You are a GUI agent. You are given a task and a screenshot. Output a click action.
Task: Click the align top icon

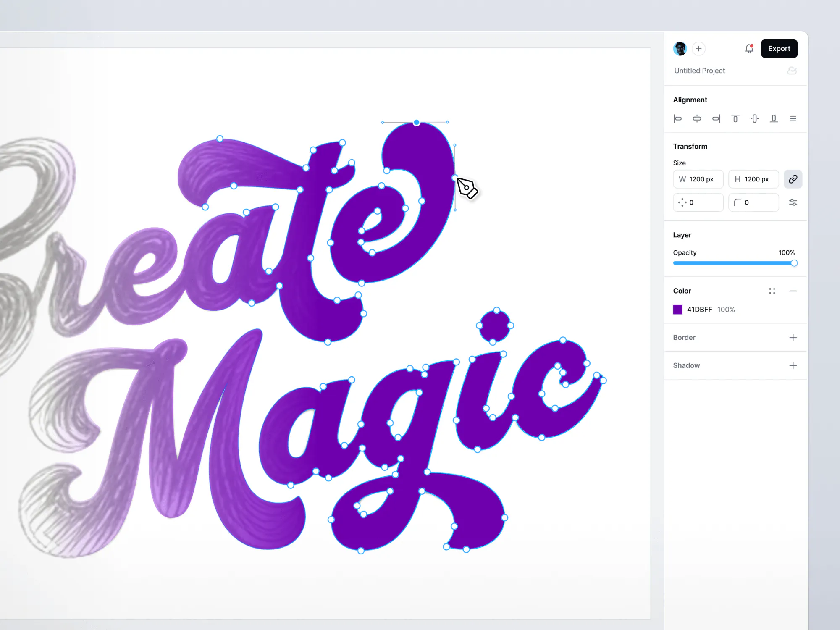(735, 118)
